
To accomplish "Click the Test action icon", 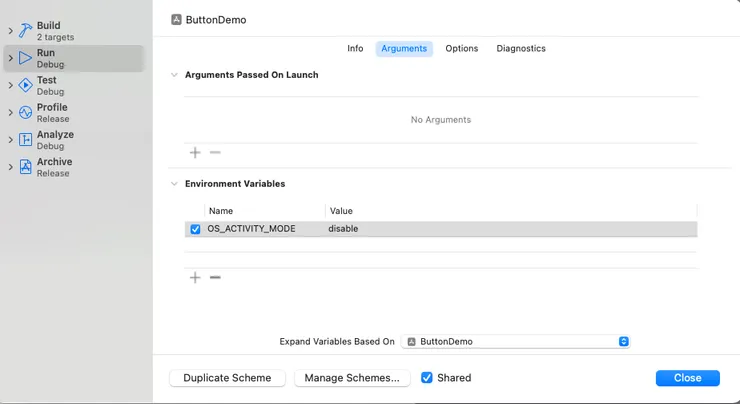I will (x=26, y=85).
